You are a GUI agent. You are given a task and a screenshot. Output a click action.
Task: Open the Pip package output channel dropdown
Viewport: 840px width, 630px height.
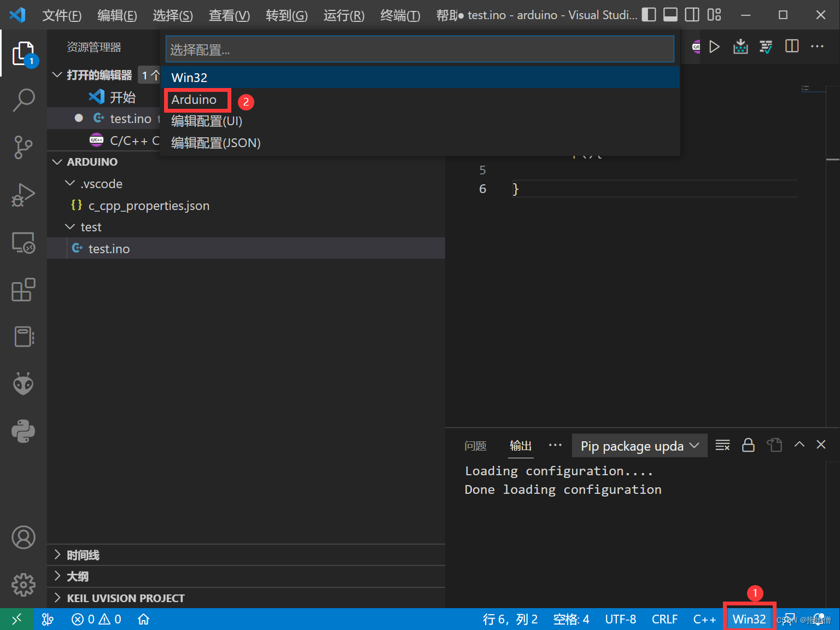[x=640, y=446]
